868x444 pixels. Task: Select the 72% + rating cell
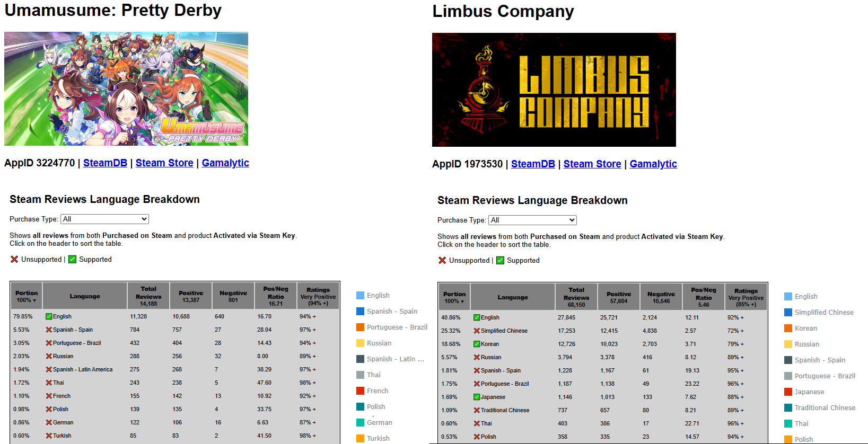pos(746,331)
